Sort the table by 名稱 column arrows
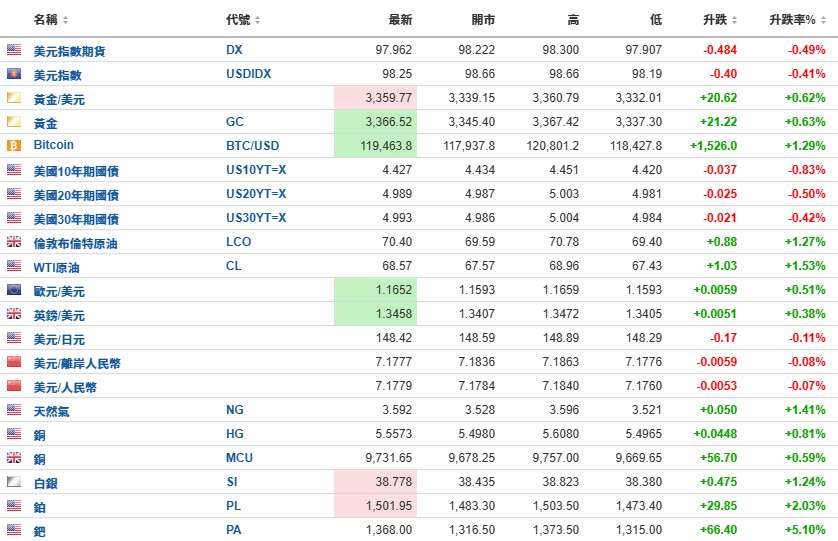This screenshot has height=541, width=838. (x=65, y=20)
